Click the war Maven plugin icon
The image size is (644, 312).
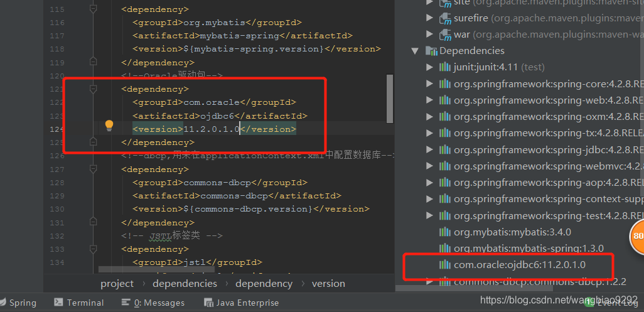[x=445, y=35]
